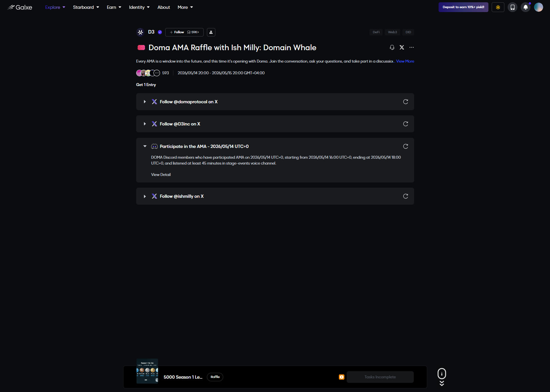Image resolution: width=550 pixels, height=392 pixels.
Task: Share the campaign on X
Action: (x=402, y=47)
